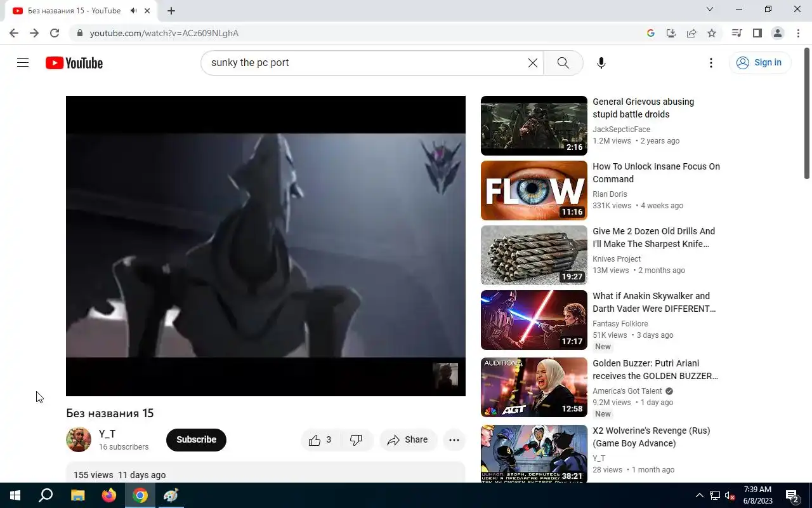
Task: Bookmark this page with star icon
Action: pos(712,33)
